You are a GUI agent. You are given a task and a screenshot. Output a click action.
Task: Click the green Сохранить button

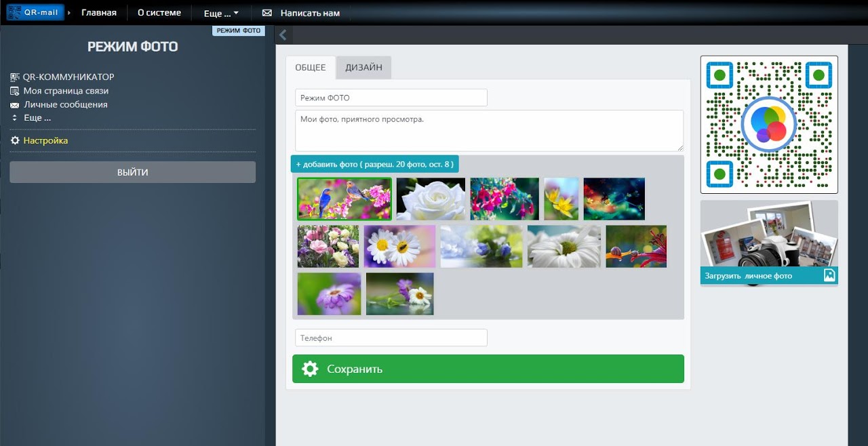point(488,369)
